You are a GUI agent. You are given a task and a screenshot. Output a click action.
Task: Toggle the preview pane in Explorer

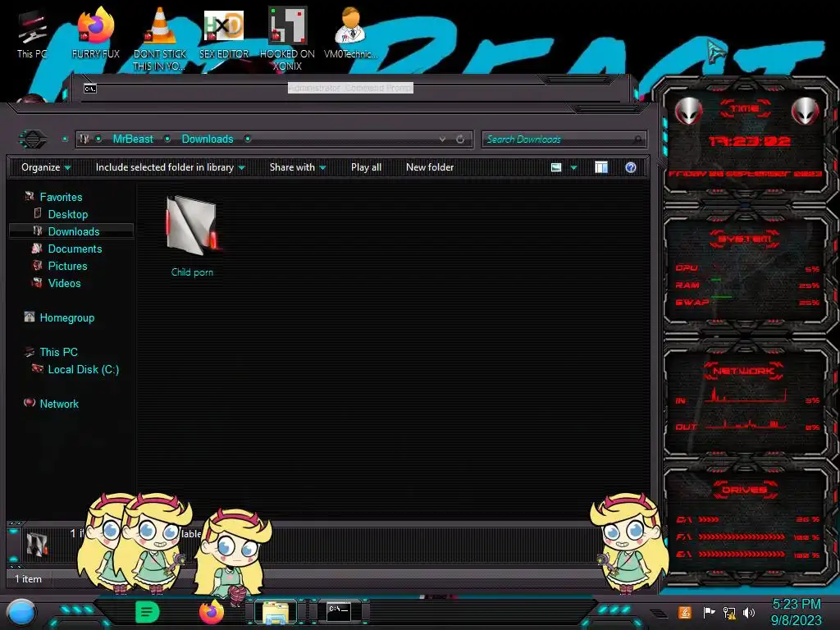601,167
